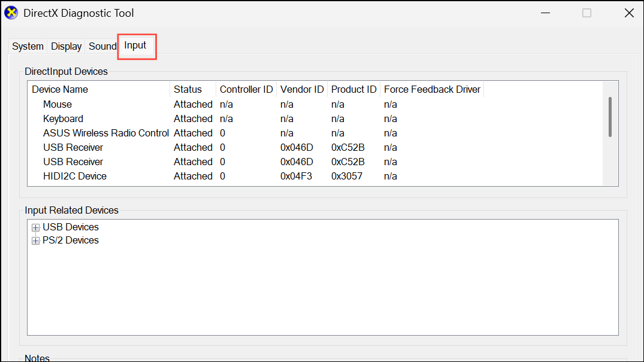This screenshot has height=362, width=644.
Task: Select the highlighted Input tab
Action: 135,45
